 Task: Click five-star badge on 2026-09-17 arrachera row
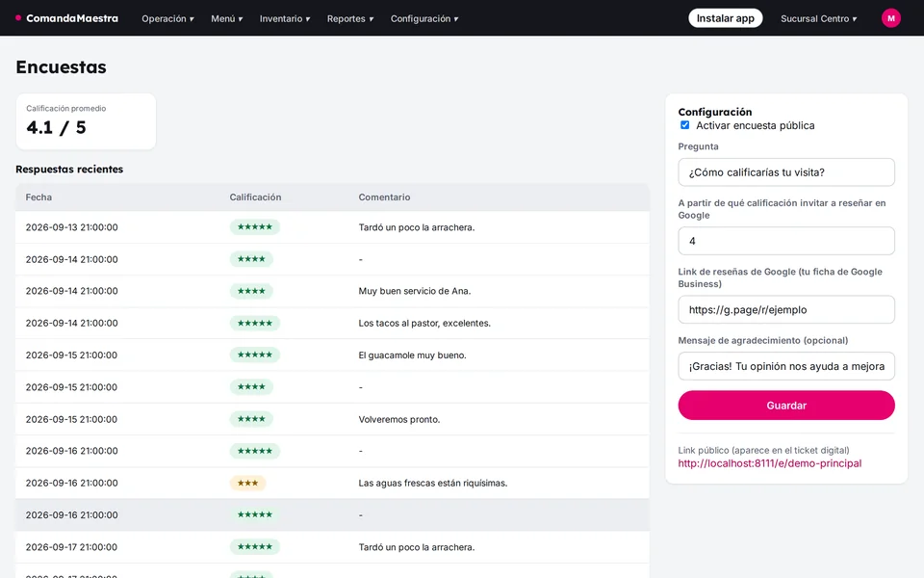[x=254, y=547]
